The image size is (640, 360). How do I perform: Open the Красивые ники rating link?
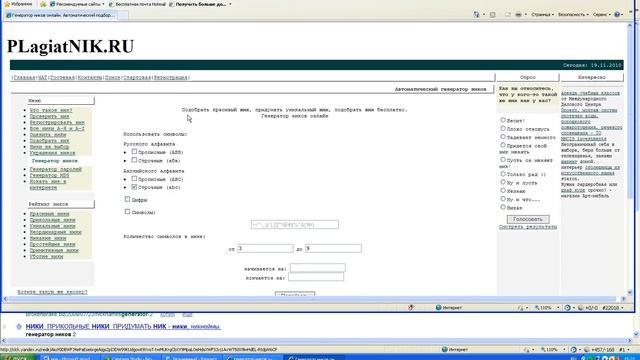(x=49, y=214)
